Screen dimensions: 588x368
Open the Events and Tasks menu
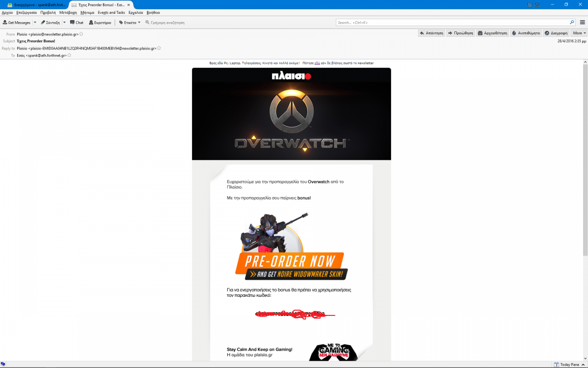coord(111,12)
